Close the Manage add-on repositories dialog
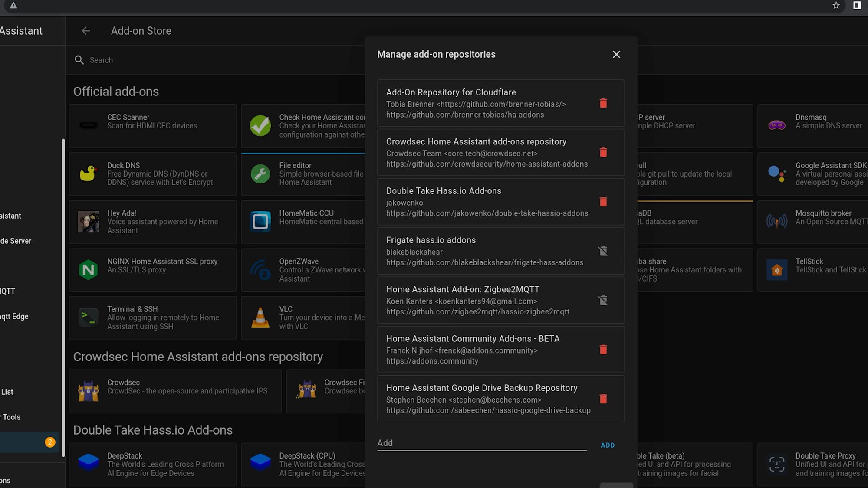868x488 pixels. 616,54
